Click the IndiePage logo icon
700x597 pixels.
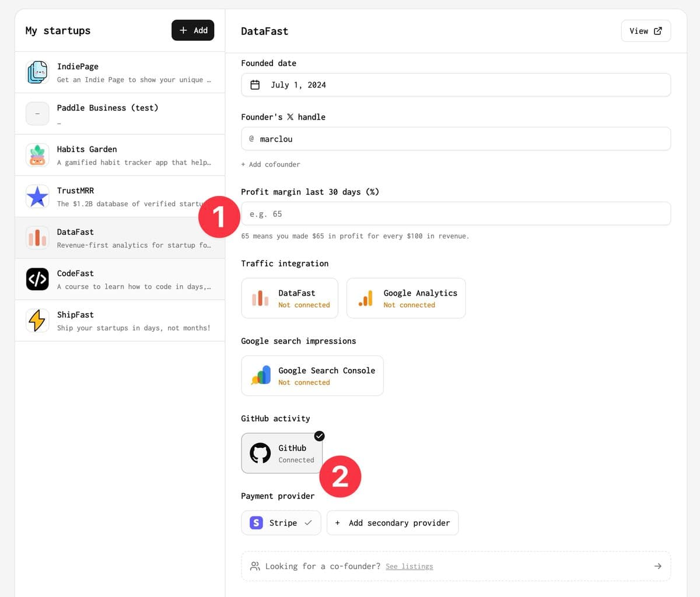tap(37, 72)
